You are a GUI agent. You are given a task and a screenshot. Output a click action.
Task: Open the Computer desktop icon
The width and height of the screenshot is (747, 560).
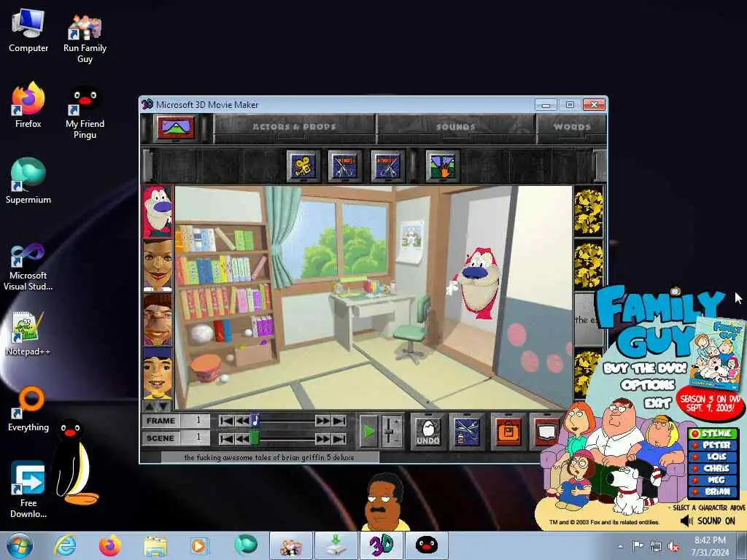click(x=28, y=31)
